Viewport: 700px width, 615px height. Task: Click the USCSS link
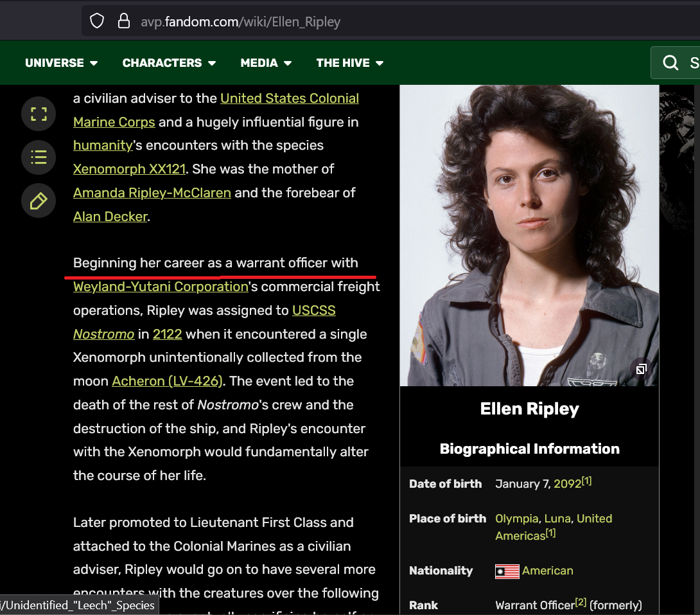[x=314, y=310]
